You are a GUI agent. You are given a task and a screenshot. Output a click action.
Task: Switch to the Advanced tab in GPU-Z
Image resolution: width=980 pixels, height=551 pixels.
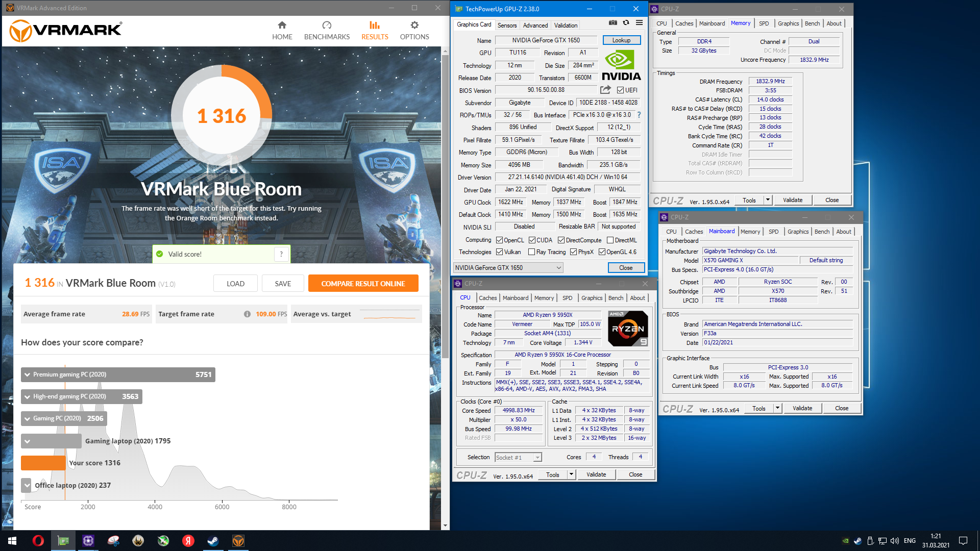point(535,25)
